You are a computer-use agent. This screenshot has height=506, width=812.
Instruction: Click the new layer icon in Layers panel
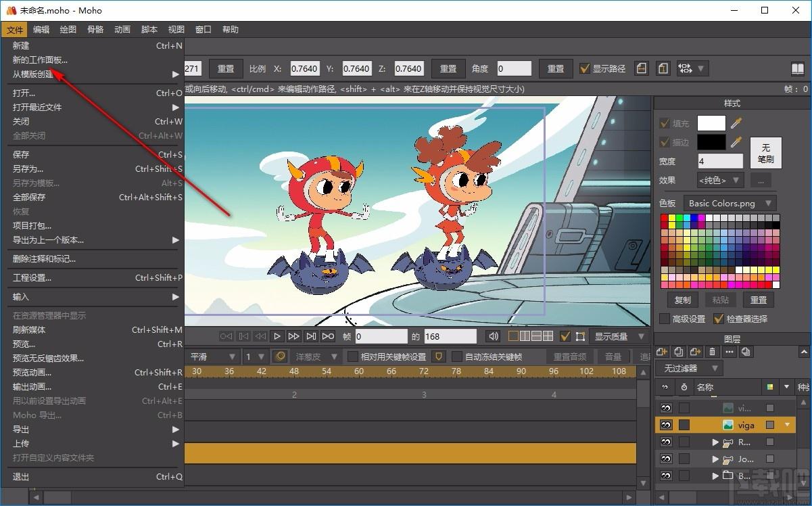(x=662, y=352)
